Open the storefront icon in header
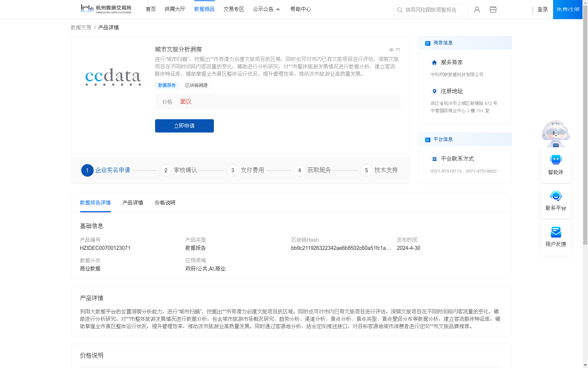This screenshot has width=588, height=368. point(493,10)
